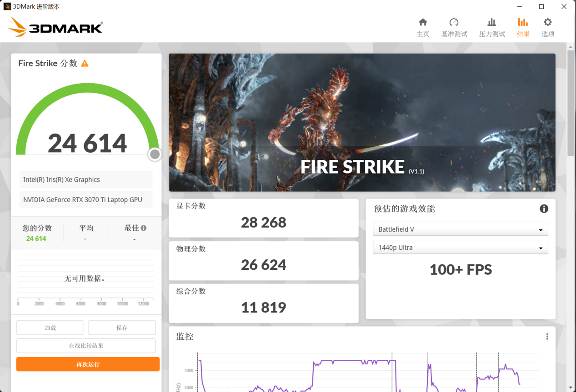This screenshot has height=392, width=576.
Task: Click the 100+ FPS estimate text
Action: pos(461,270)
